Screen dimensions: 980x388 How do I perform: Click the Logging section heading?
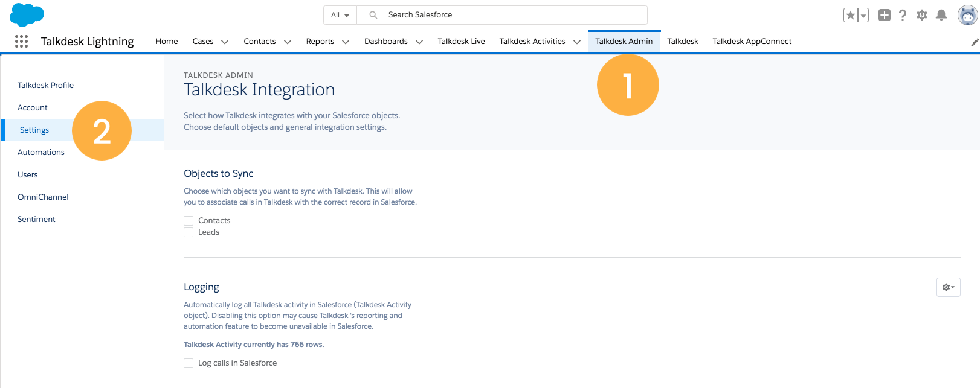[201, 287]
